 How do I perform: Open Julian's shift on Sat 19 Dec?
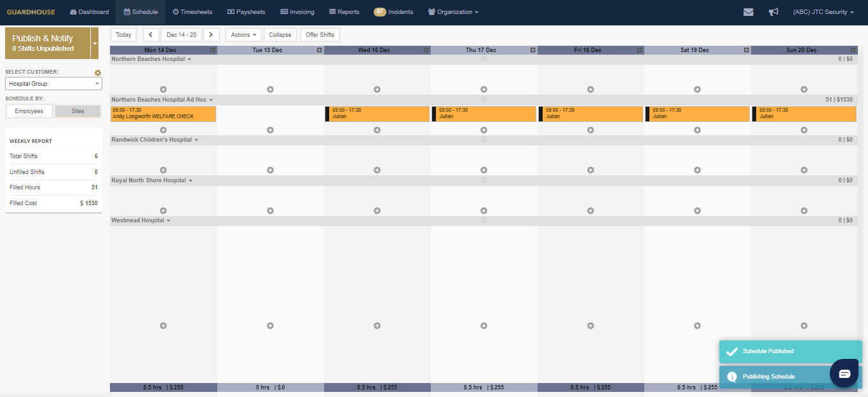[x=698, y=114]
